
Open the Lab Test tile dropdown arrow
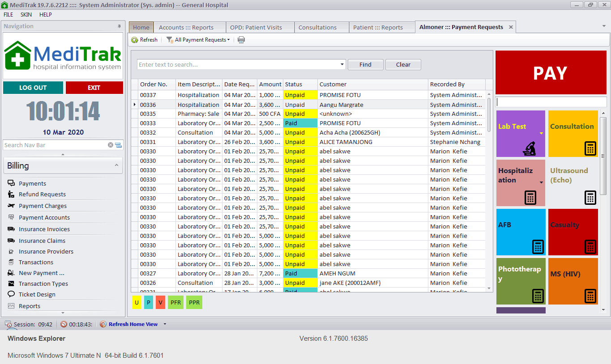[x=541, y=133]
